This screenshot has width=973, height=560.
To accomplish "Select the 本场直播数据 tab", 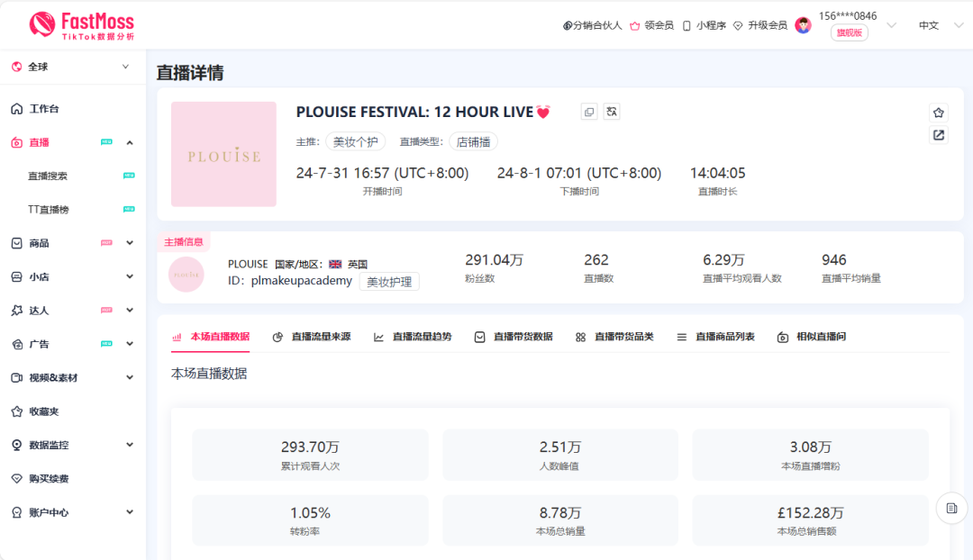I will pyautogui.click(x=210, y=337).
